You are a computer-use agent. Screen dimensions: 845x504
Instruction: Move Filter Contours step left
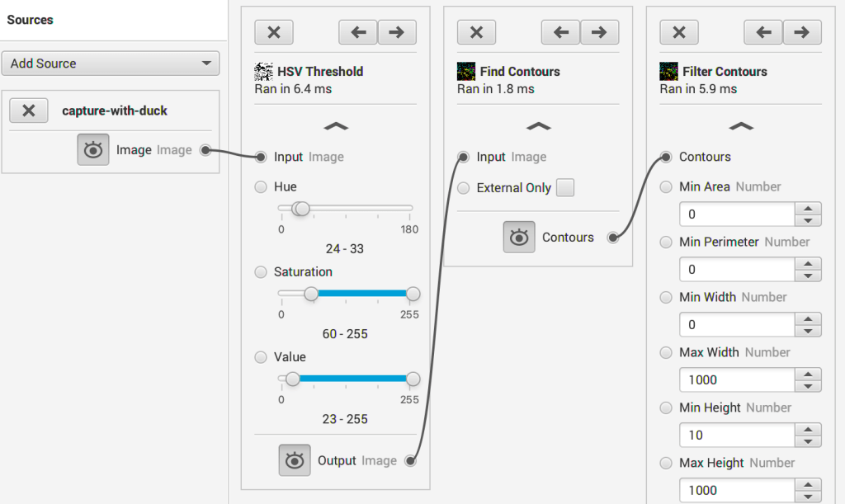coord(763,32)
